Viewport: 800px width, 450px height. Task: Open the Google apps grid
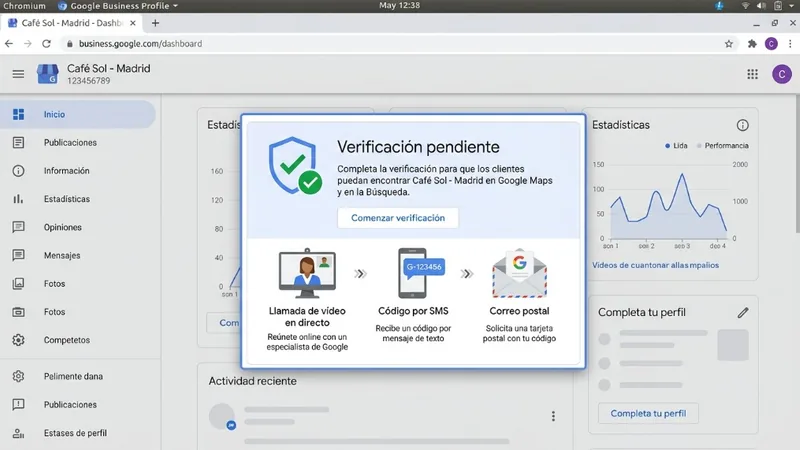[x=753, y=74]
